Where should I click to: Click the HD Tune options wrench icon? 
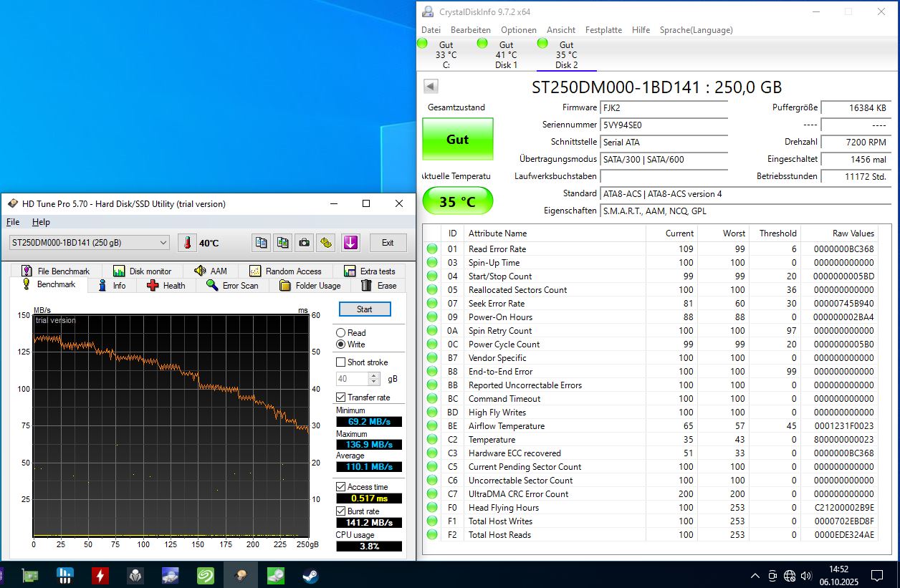326,243
